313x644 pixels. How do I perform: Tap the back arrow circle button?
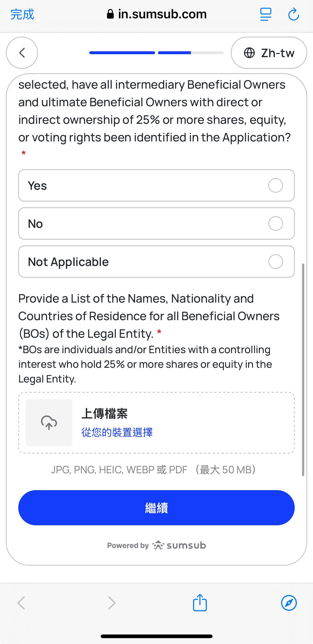(x=22, y=53)
